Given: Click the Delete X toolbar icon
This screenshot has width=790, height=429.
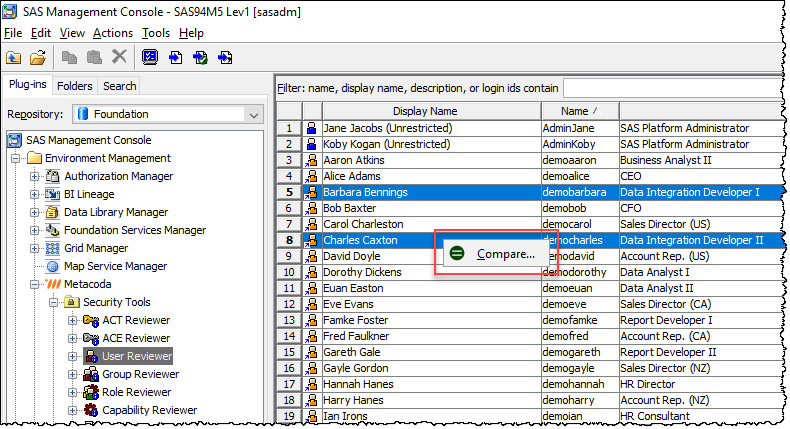Looking at the screenshot, I should tap(119, 56).
